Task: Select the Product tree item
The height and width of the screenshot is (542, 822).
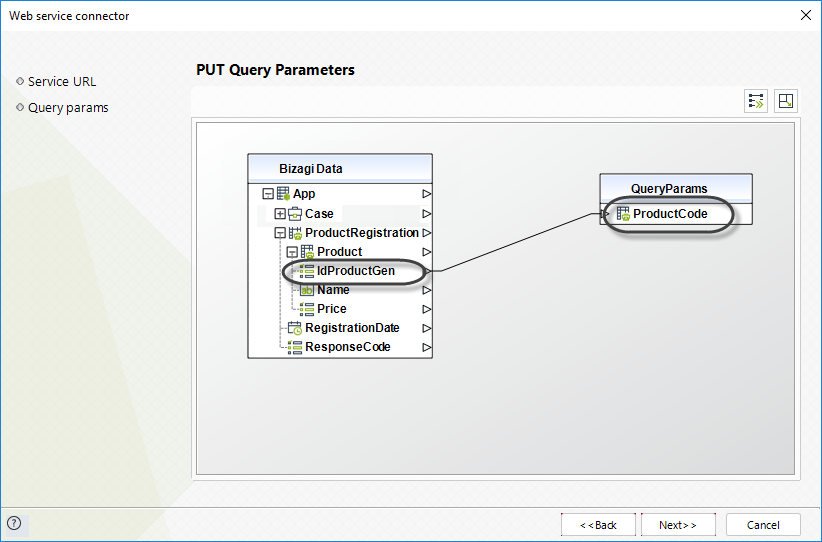Action: pyautogui.click(x=339, y=252)
